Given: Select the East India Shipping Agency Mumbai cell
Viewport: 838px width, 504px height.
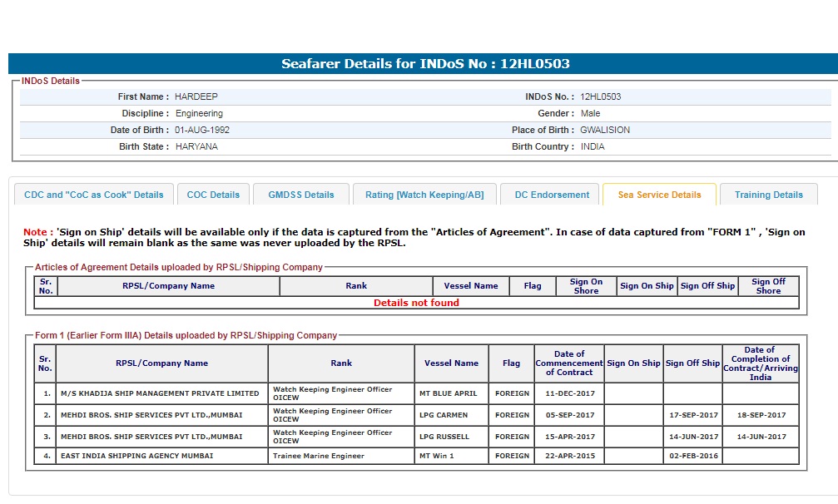Looking at the screenshot, I should 137,456.
